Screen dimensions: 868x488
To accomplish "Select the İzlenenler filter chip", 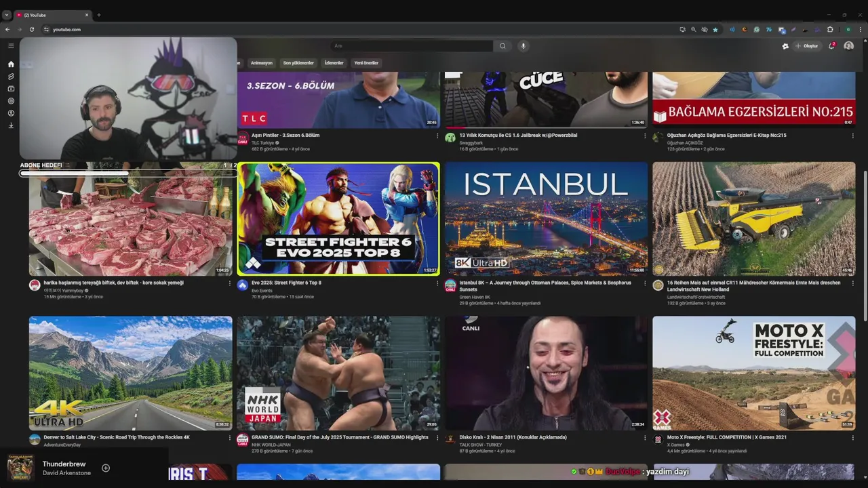I will pos(334,63).
